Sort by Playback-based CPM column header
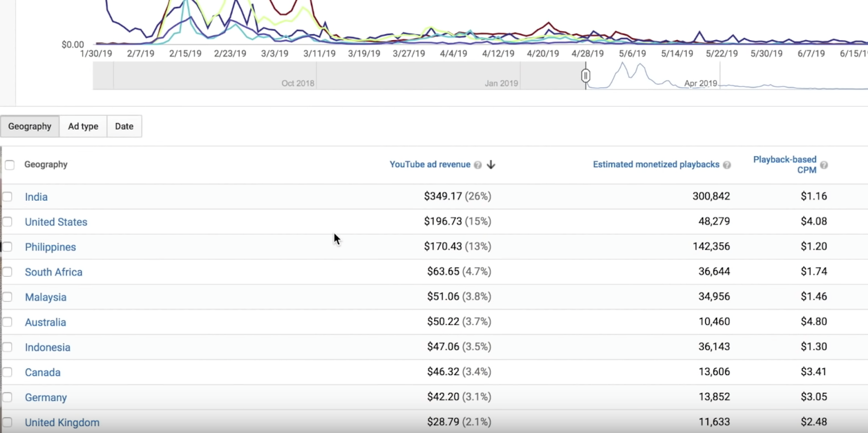Viewport: 868px width, 433px height. [784, 164]
